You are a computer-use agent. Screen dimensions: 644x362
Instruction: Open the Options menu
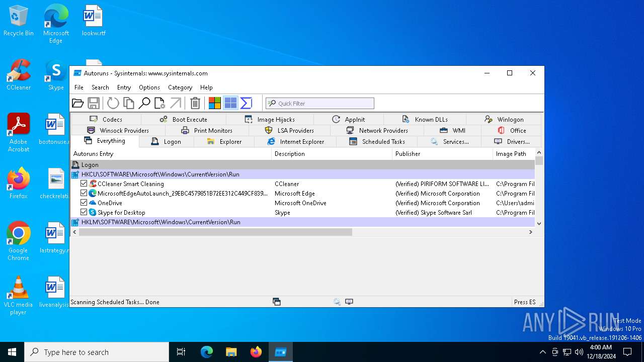point(149,87)
